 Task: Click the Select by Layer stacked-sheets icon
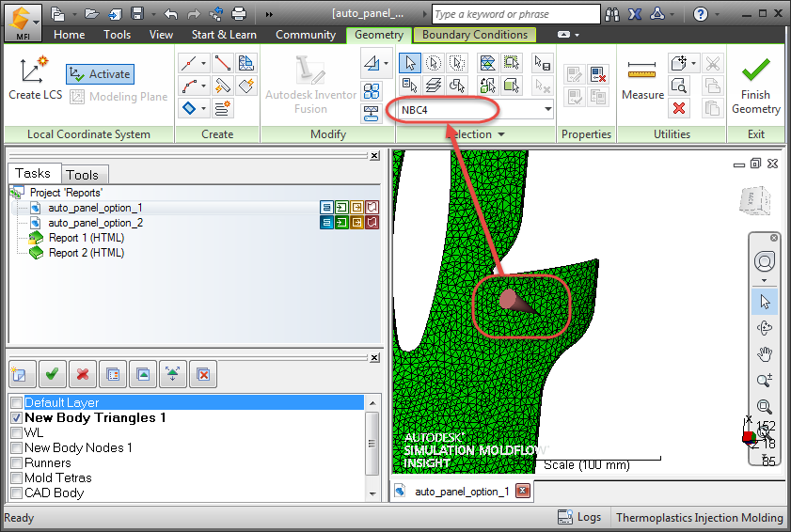(434, 86)
